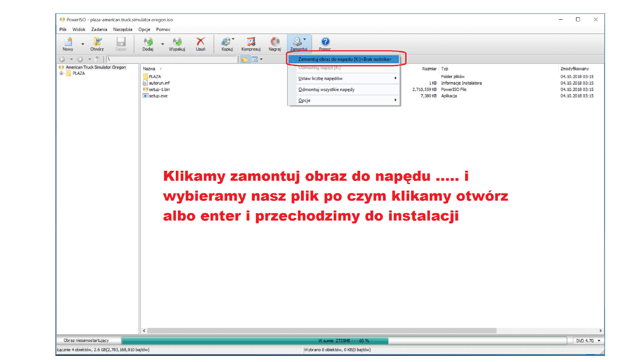Open dropdown arrow next to Nowy

point(83,44)
